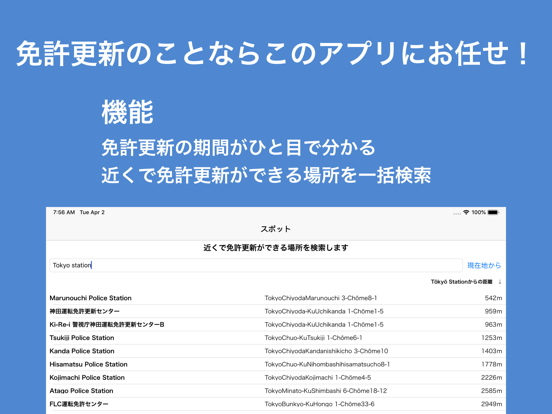Select Atago Police Station row
Viewport: 552px width, 414px height.
click(276, 391)
